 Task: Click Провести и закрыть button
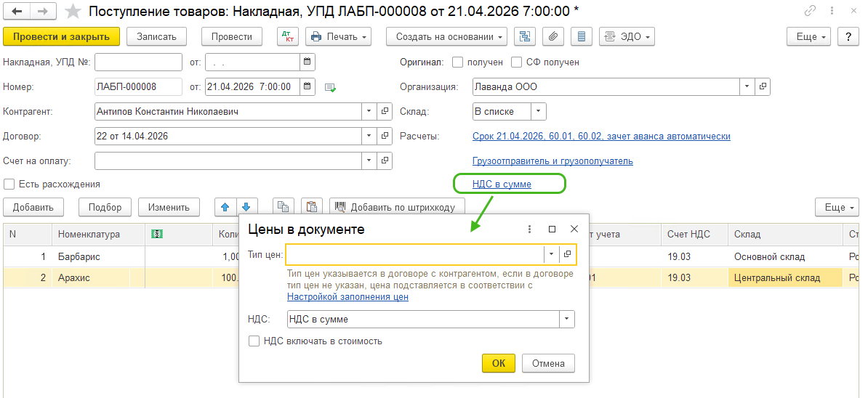pyautogui.click(x=62, y=36)
